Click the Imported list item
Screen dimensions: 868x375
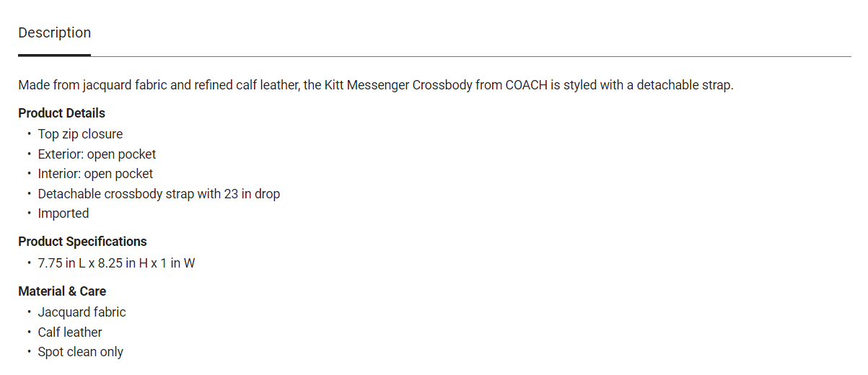[63, 213]
